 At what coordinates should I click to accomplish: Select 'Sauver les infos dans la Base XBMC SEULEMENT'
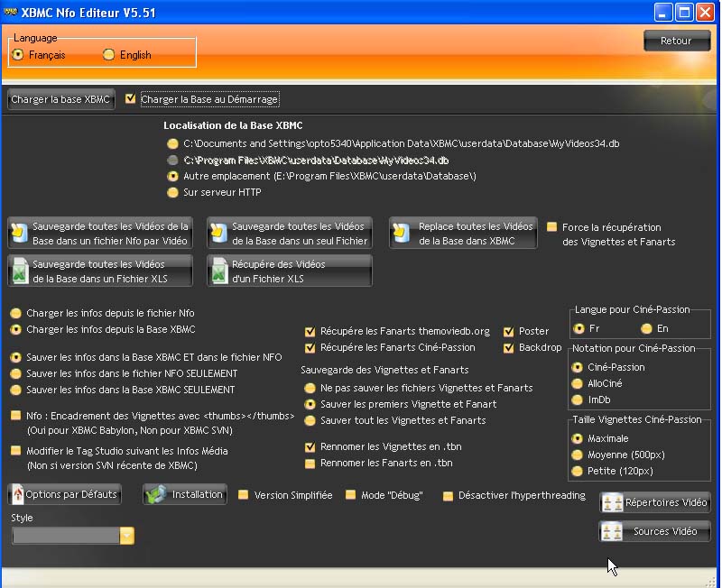tap(15, 390)
